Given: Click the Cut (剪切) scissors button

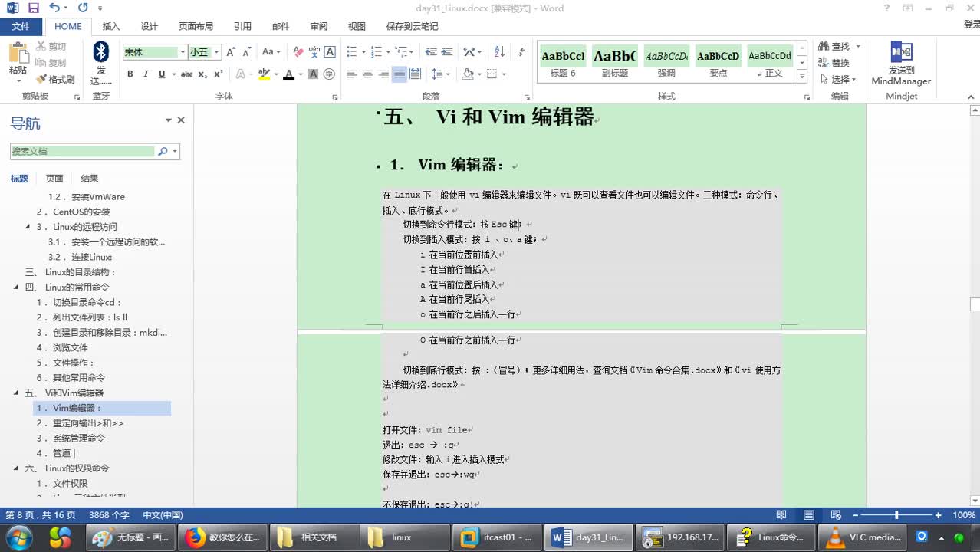Looking at the screenshot, I should coord(51,46).
